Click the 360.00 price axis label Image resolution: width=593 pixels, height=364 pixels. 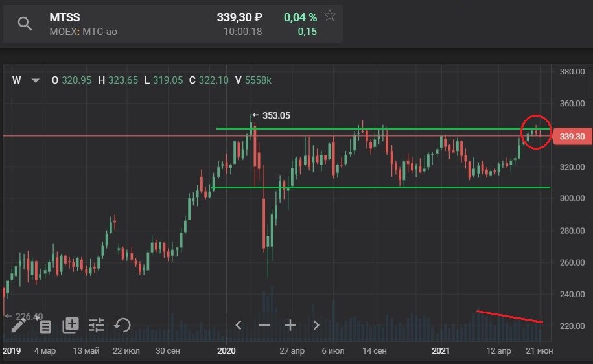(572, 104)
